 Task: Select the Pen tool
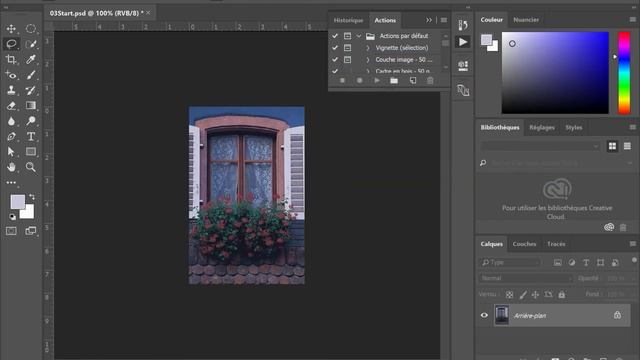(11, 136)
